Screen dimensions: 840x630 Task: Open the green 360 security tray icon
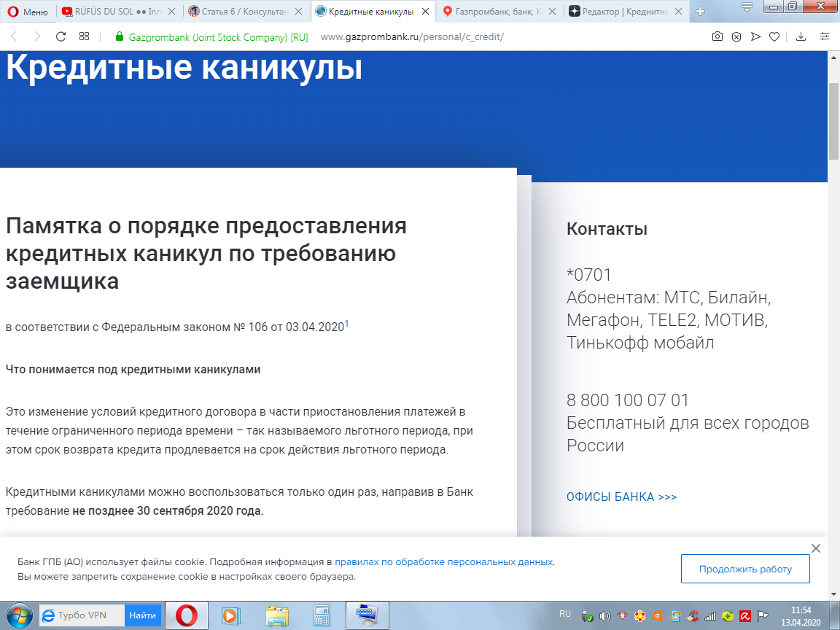tap(728, 616)
